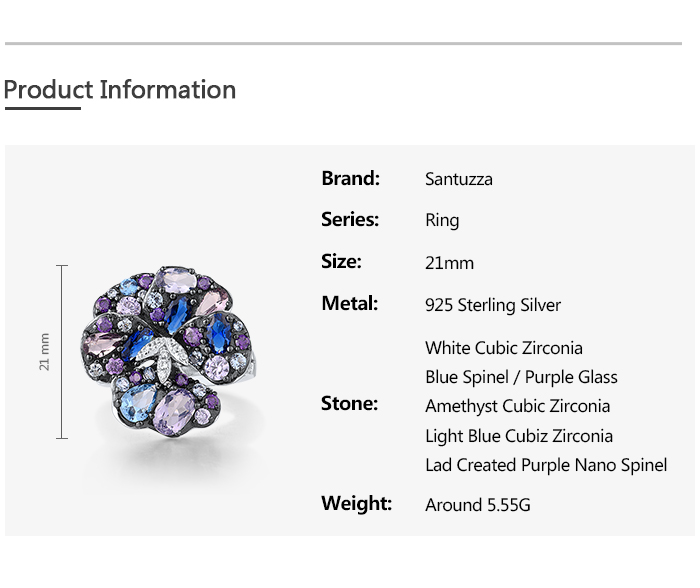Screen dimensions: 700x588
Task: Click the 21mm size value
Action: point(449,263)
